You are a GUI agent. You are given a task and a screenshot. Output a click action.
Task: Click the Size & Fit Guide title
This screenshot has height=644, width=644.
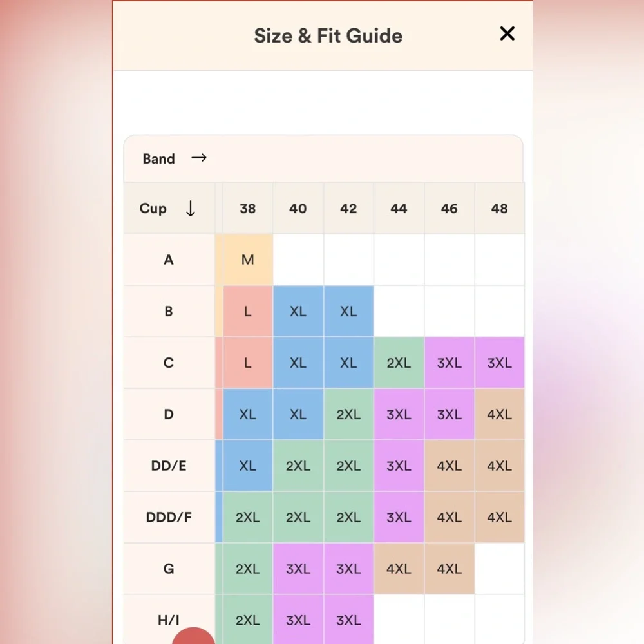(x=328, y=35)
